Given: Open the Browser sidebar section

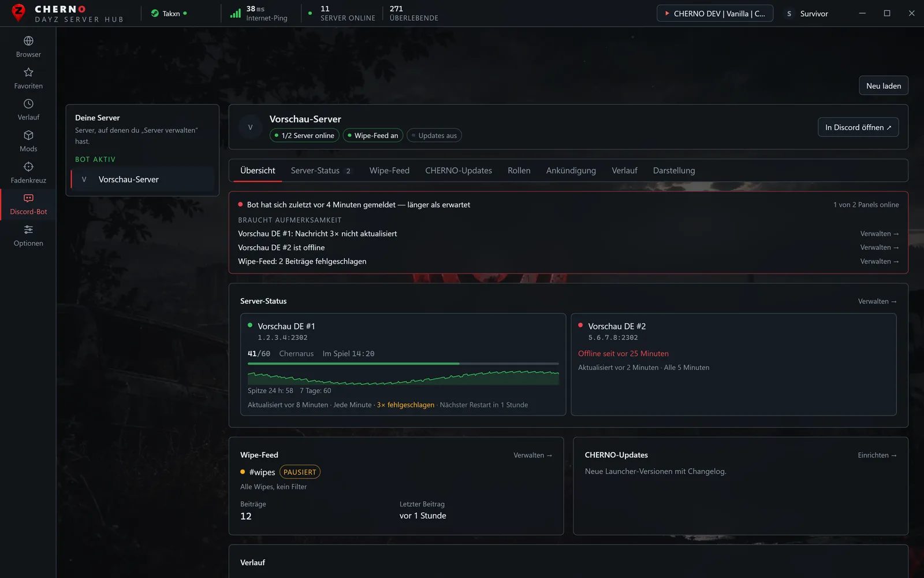Looking at the screenshot, I should 28,47.
